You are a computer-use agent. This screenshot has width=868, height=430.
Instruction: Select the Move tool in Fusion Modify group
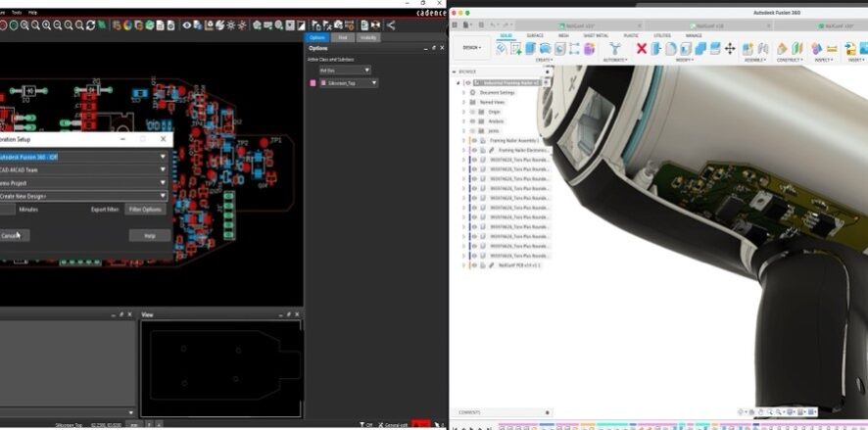point(730,49)
